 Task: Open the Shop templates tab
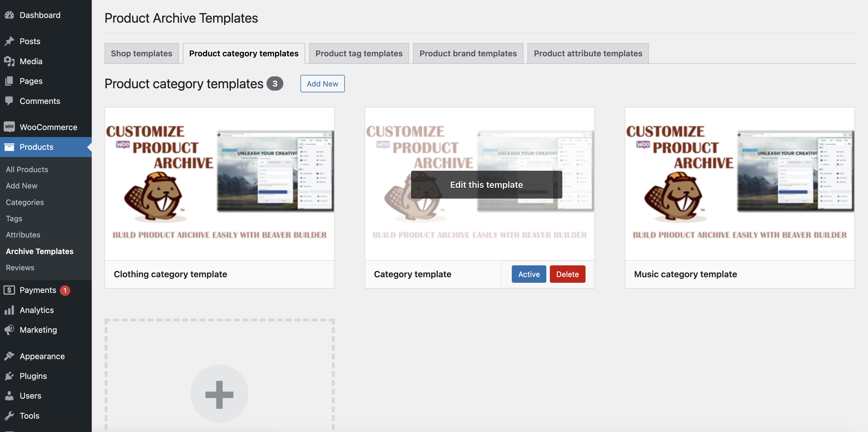[142, 53]
